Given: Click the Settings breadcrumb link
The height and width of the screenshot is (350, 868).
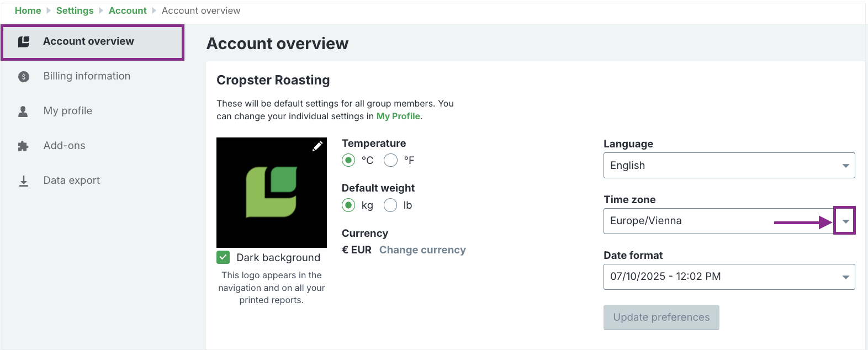Looking at the screenshot, I should click(x=75, y=10).
